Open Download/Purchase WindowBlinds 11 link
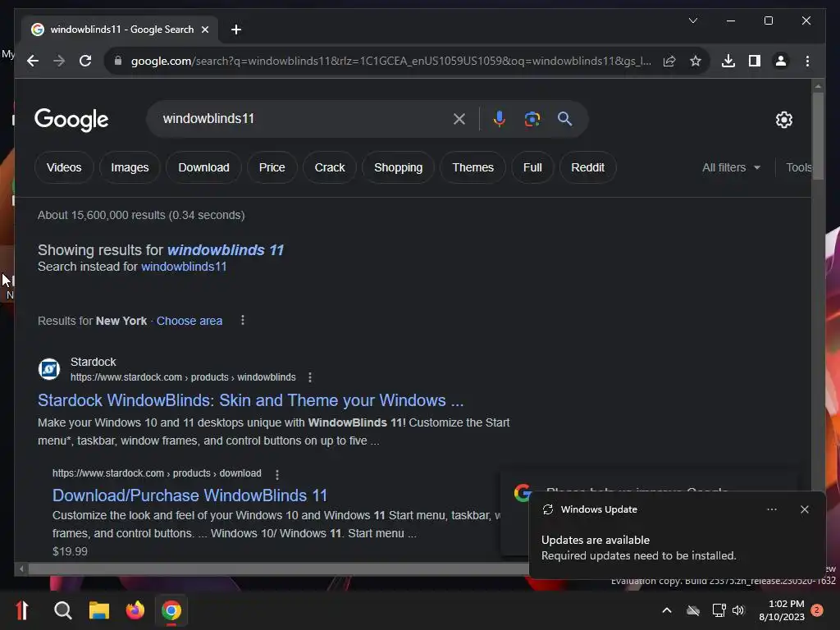 pyautogui.click(x=189, y=495)
